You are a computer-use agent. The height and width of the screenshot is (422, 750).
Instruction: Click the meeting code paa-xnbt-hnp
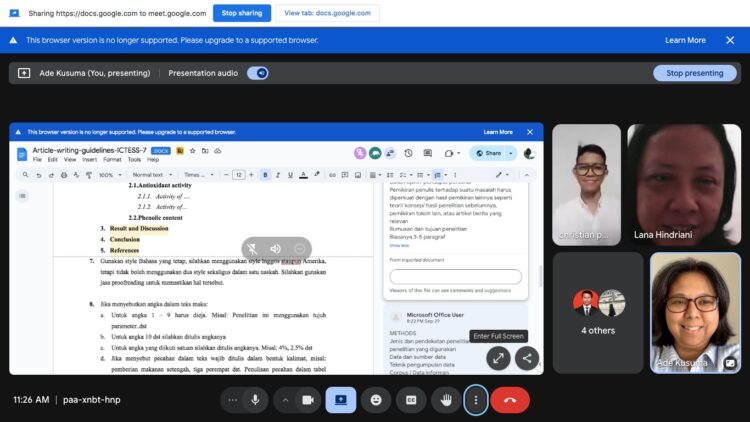coord(91,400)
